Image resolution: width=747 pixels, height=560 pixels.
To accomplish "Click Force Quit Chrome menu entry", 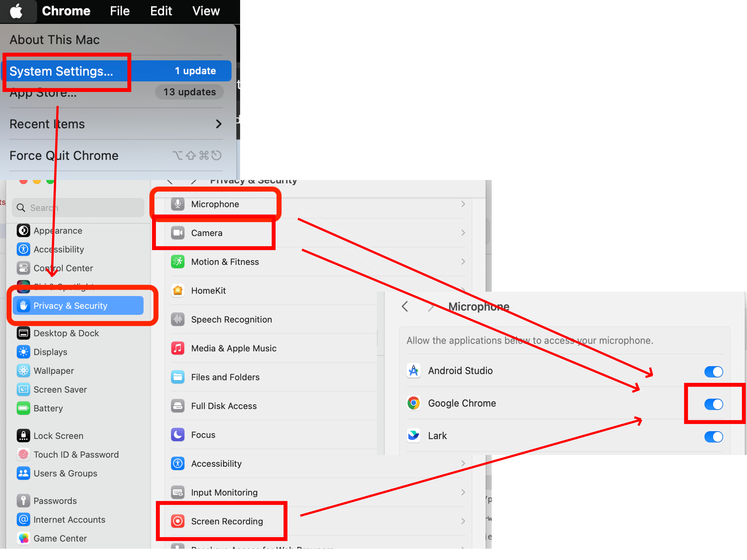I will click(x=64, y=156).
